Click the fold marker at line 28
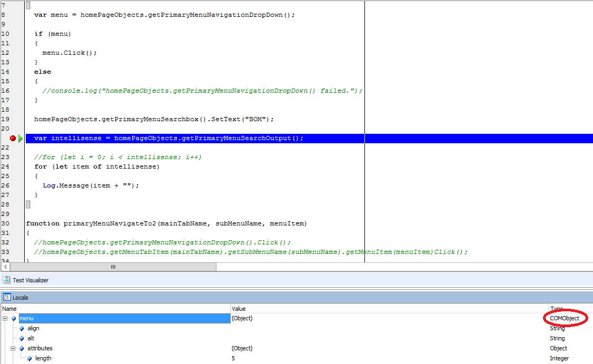This screenshot has width=593, height=364. (27, 203)
